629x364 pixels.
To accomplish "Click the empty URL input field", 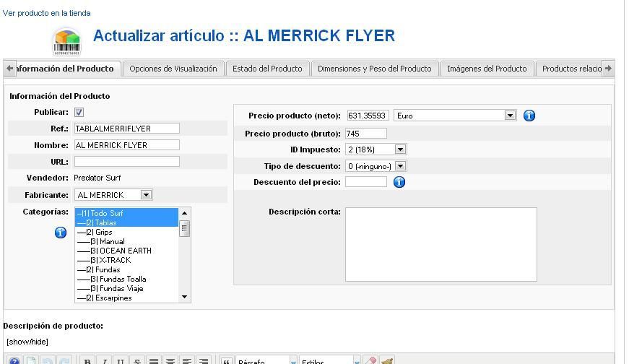I will click(127, 162).
